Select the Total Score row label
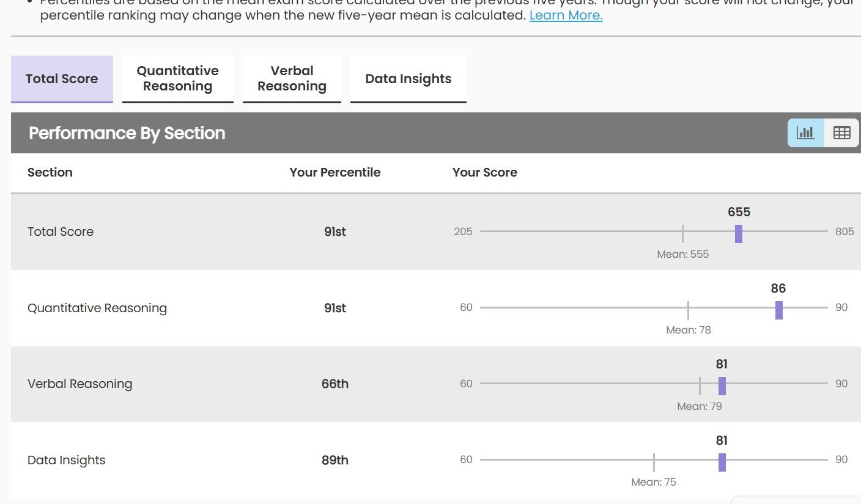Viewport: 861px width, 504px height. click(x=61, y=232)
